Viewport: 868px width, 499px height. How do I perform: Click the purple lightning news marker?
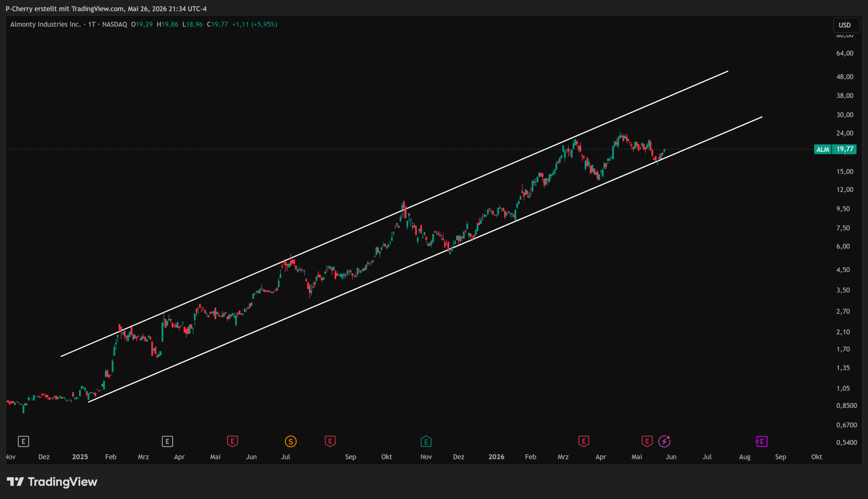(665, 441)
